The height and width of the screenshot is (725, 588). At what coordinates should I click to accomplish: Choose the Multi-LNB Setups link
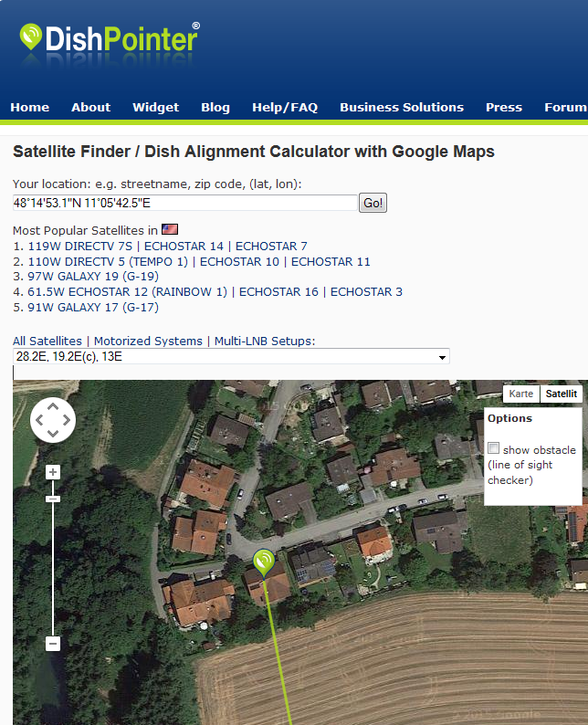click(x=264, y=341)
